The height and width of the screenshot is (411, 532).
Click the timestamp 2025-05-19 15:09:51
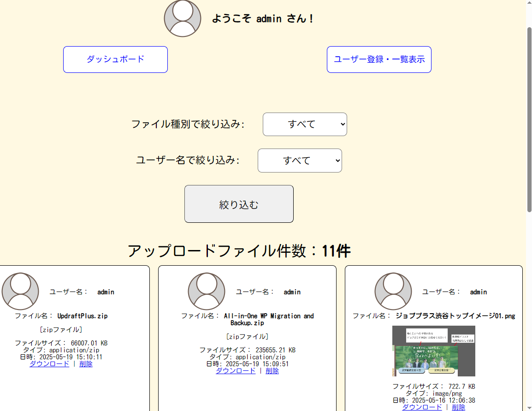pos(257,364)
